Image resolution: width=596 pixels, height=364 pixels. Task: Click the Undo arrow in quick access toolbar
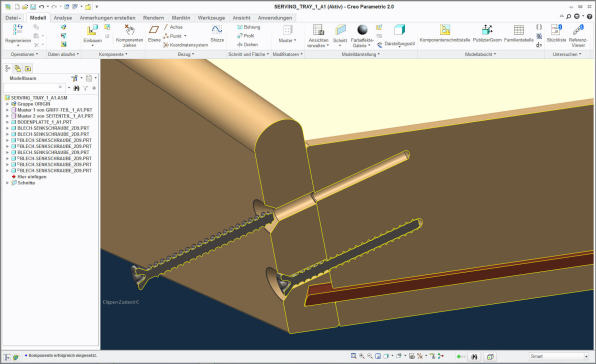(41, 7)
